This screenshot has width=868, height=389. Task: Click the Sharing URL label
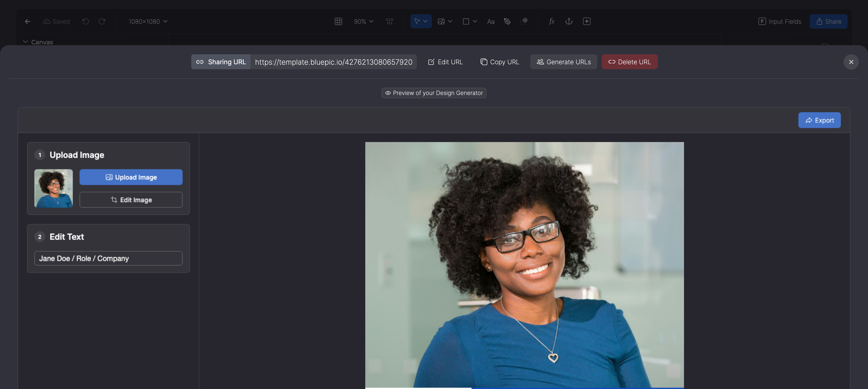[x=221, y=62]
